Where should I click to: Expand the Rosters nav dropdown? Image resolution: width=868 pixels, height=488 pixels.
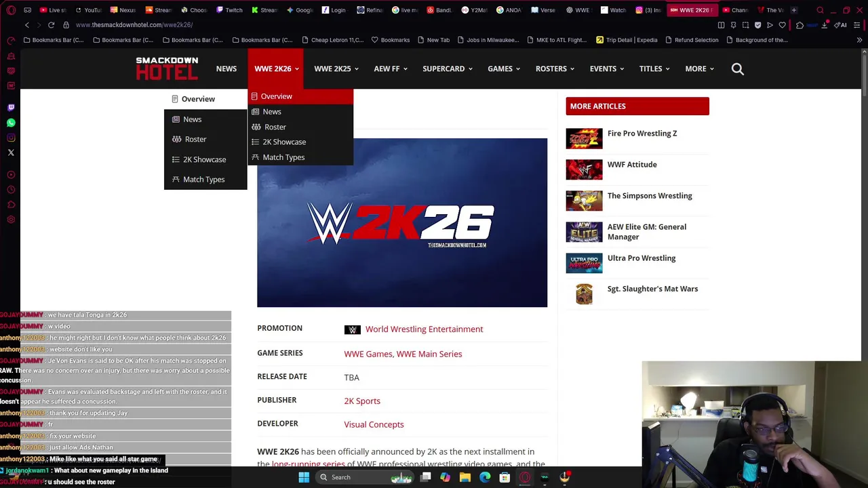[555, 68]
